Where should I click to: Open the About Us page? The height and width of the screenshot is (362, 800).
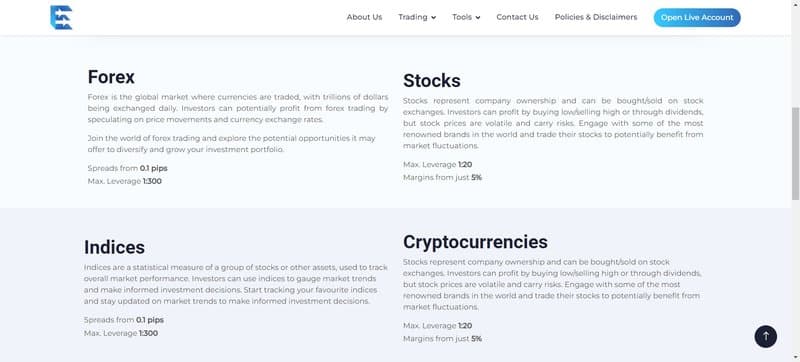point(364,17)
